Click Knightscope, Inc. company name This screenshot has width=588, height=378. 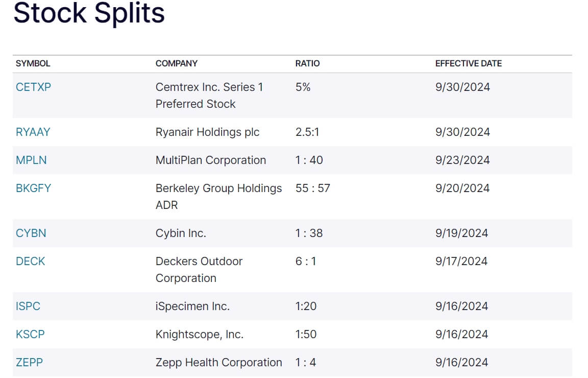[x=200, y=335]
